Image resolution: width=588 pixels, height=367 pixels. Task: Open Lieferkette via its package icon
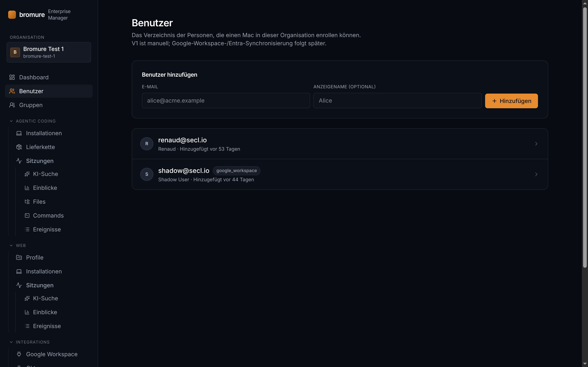click(19, 147)
